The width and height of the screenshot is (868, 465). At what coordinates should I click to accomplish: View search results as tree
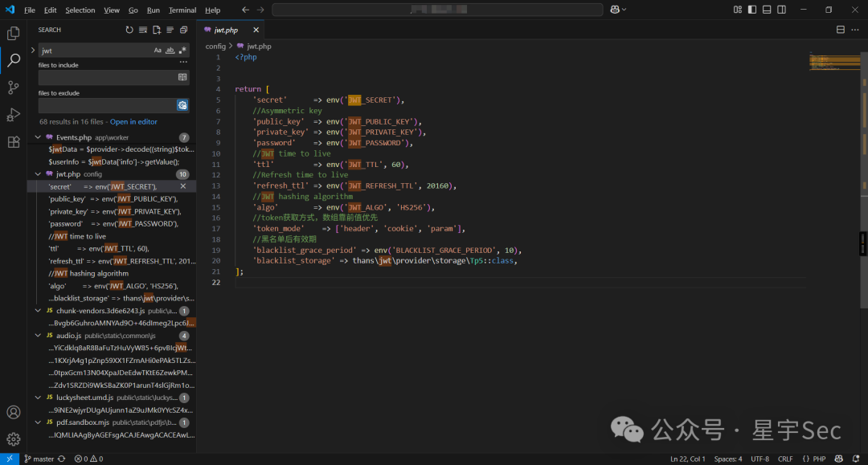coord(170,30)
